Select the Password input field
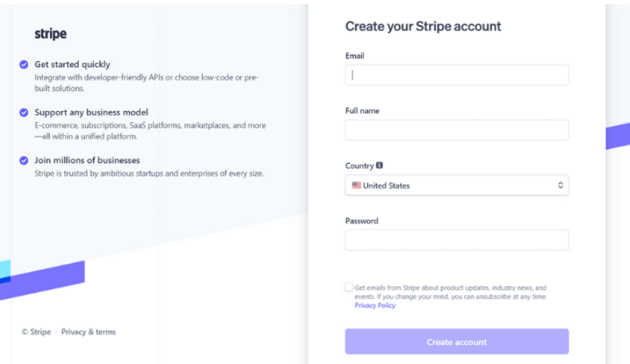 [x=456, y=240]
